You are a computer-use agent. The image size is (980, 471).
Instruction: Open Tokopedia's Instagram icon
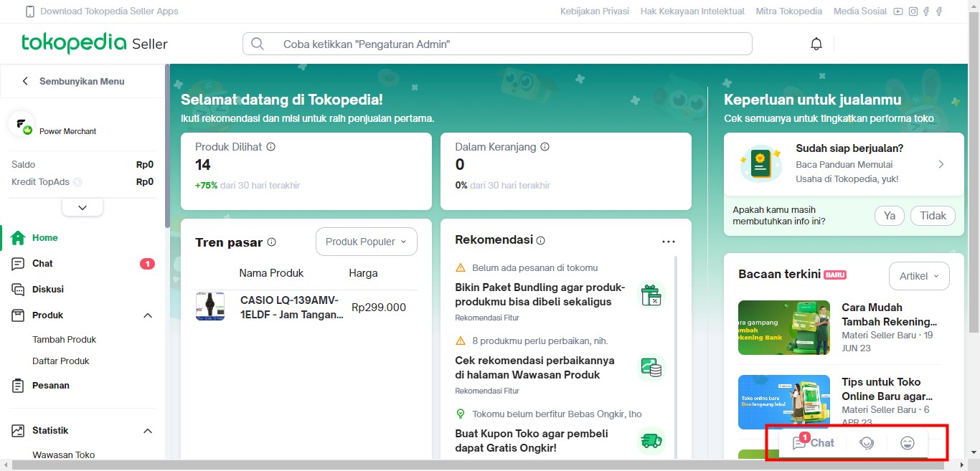point(913,11)
